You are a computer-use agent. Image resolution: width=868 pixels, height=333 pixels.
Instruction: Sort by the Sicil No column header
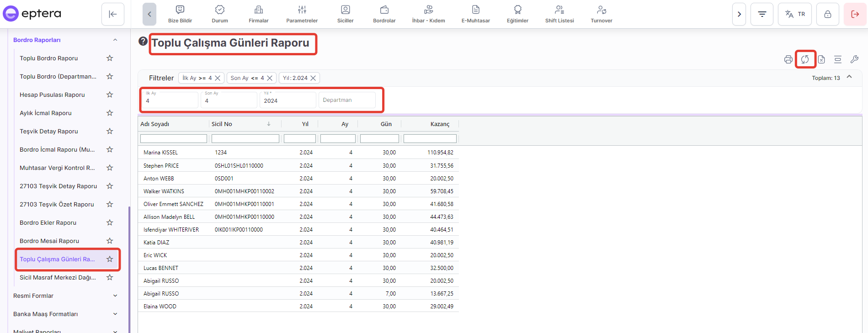[222, 124]
